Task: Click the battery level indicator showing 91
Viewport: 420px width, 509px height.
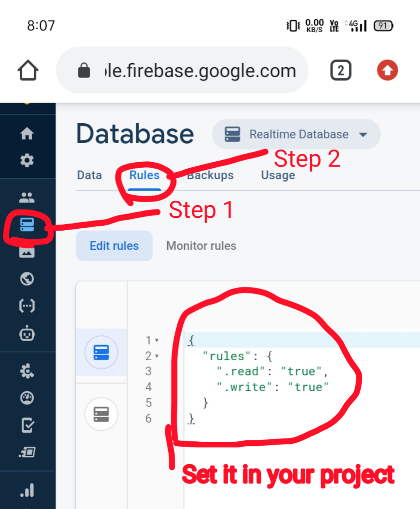Action: point(383,26)
